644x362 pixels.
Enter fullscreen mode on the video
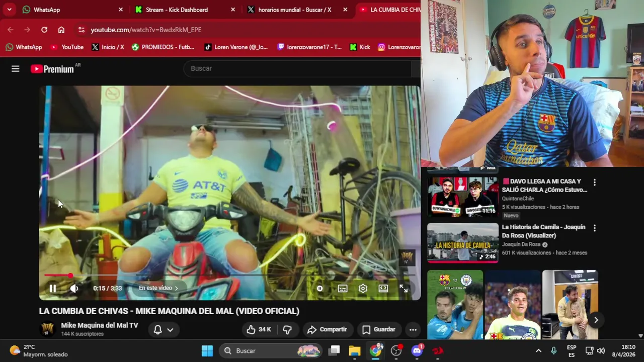pyautogui.click(x=404, y=289)
